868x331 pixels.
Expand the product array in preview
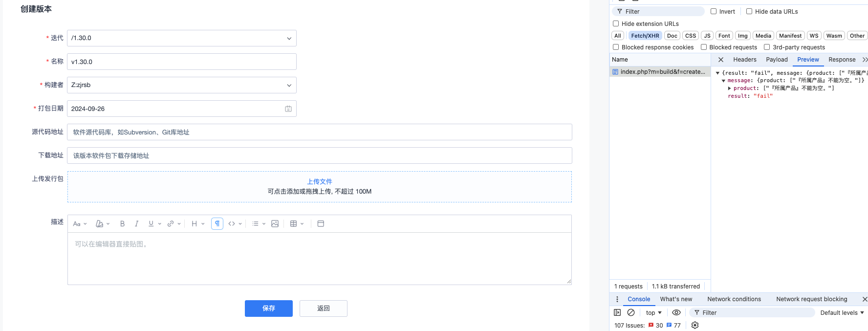tap(730, 88)
